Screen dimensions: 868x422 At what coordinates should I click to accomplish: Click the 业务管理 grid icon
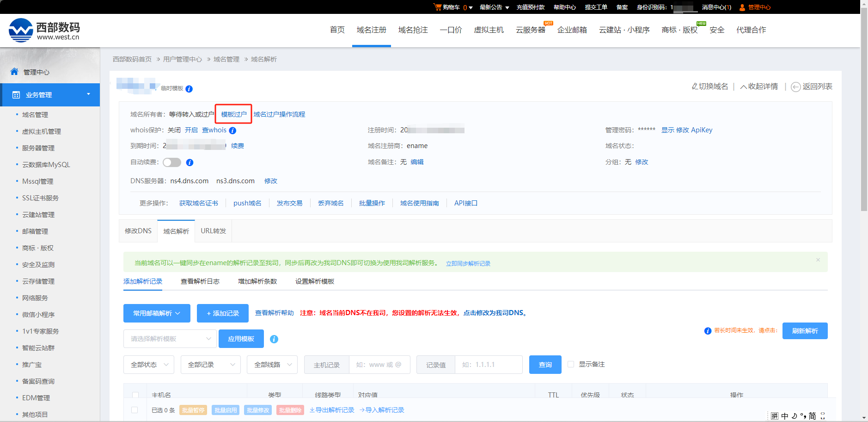click(16, 95)
